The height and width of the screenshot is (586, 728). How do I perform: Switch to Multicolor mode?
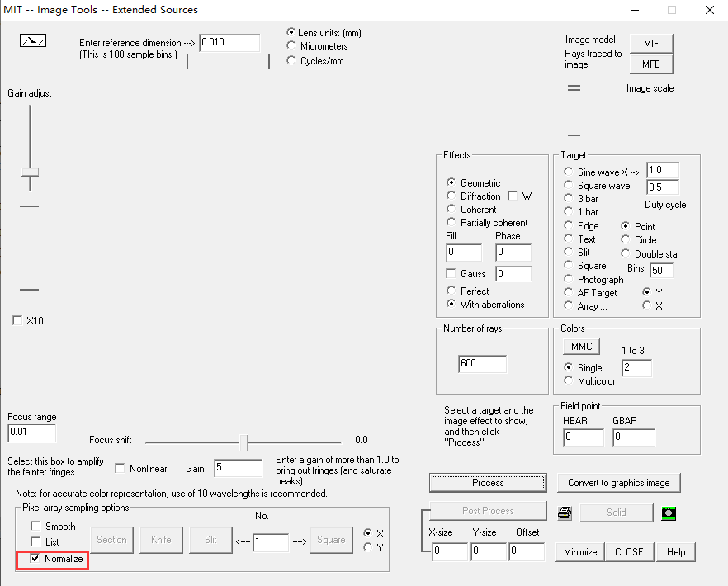568,380
